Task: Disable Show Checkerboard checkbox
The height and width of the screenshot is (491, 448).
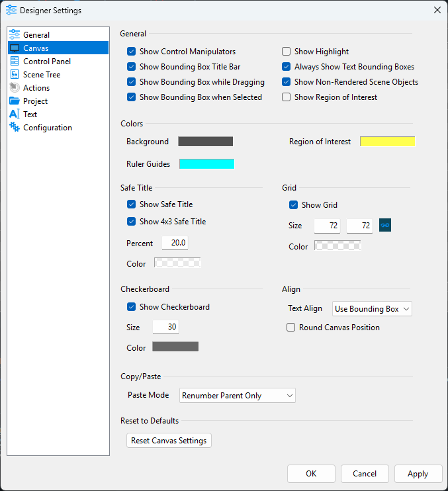Action: (131, 307)
